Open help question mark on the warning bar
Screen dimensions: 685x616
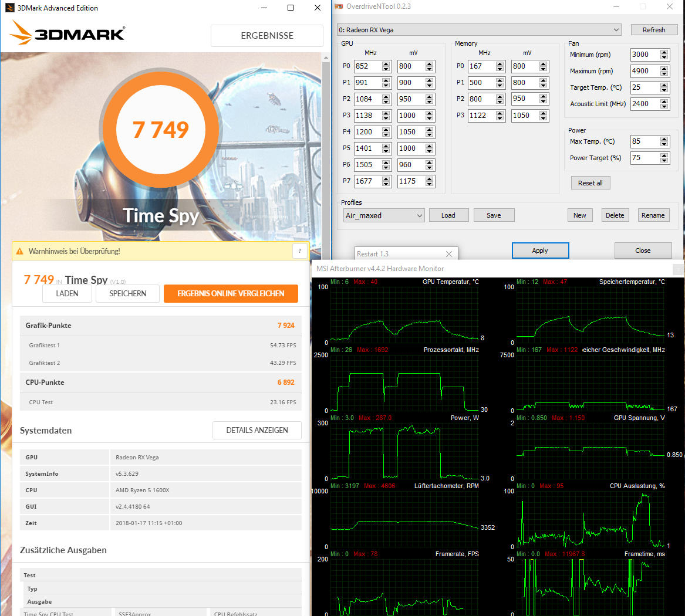pyautogui.click(x=300, y=251)
